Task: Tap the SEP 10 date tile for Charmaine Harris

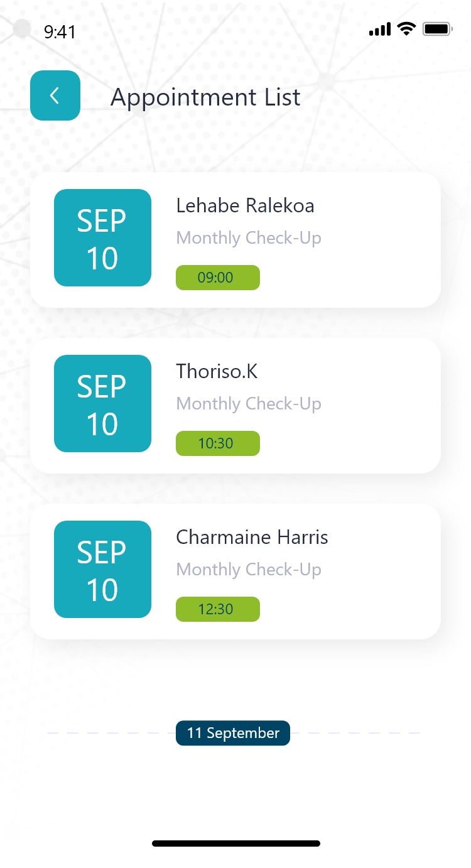Action: (x=102, y=570)
